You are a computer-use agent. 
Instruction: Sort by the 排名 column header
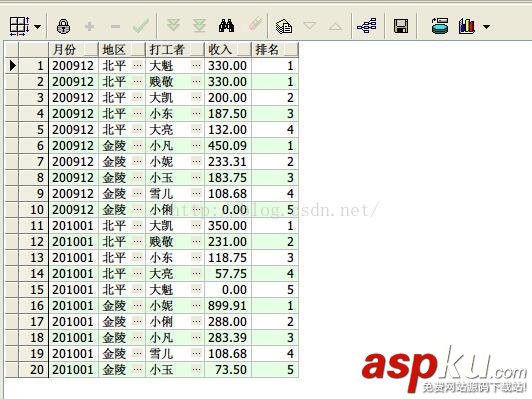pos(275,50)
